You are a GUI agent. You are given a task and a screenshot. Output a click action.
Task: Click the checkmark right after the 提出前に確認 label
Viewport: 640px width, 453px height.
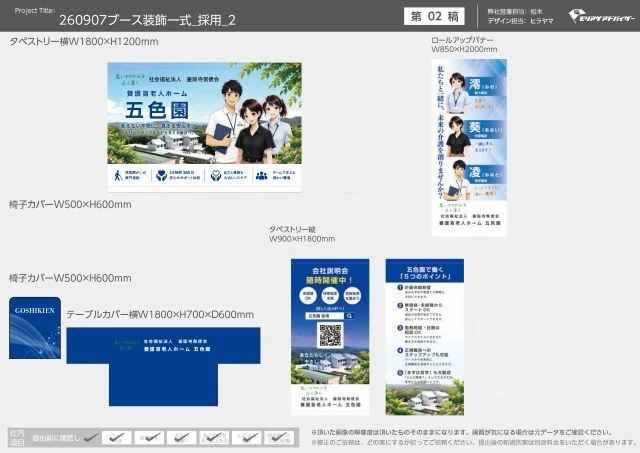91,437
